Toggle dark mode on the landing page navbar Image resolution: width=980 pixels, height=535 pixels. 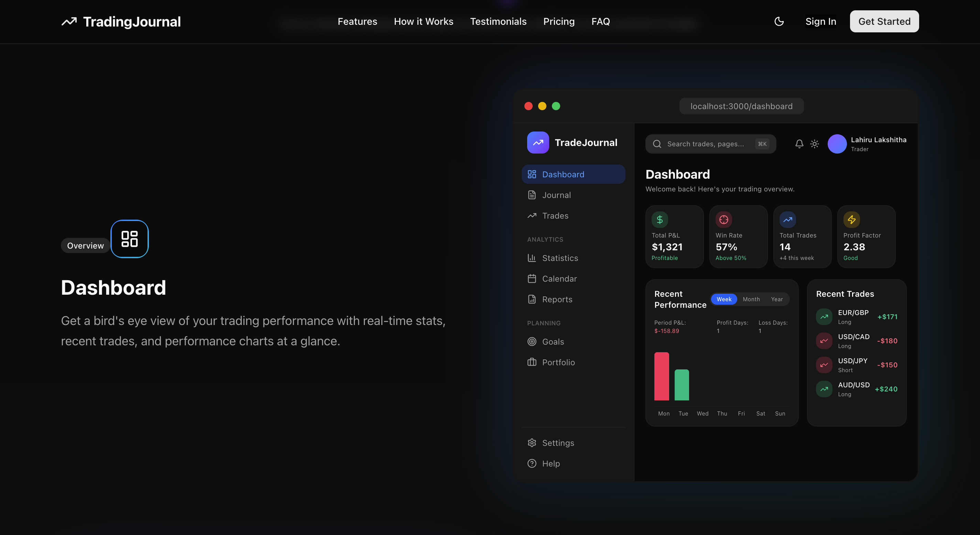[x=779, y=21]
